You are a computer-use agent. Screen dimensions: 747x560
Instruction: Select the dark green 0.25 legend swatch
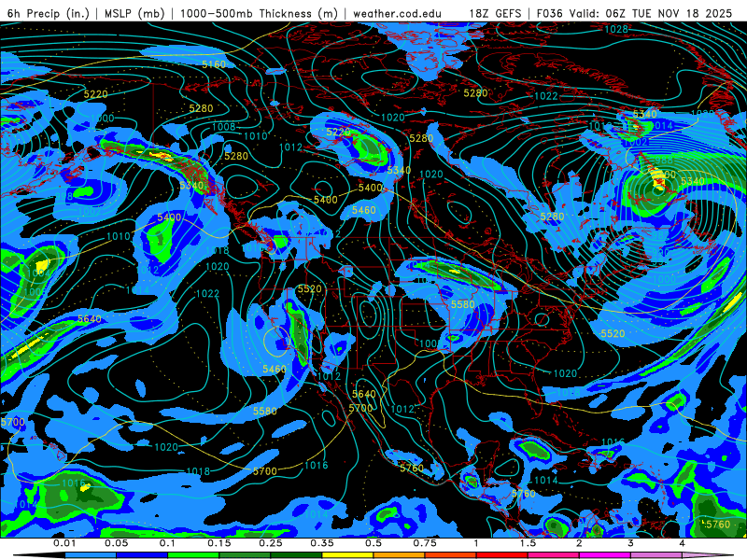coord(296,555)
